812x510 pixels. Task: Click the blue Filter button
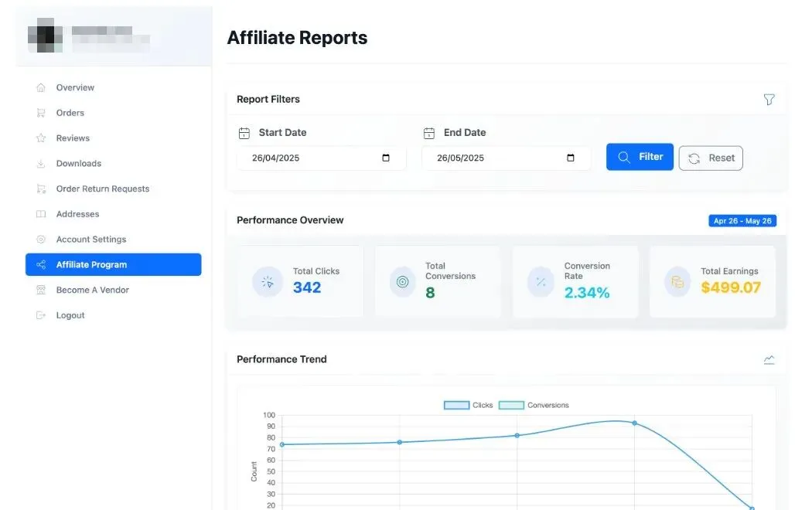[640, 157]
